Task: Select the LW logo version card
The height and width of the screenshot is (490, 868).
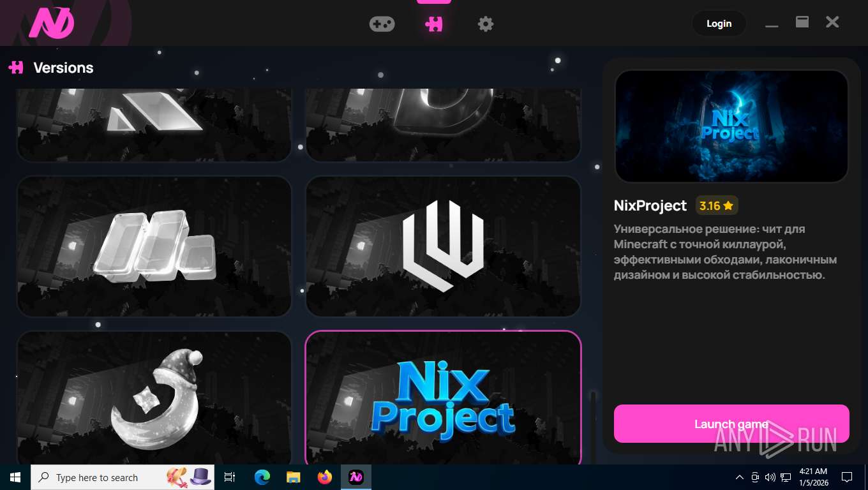Action: click(x=443, y=246)
